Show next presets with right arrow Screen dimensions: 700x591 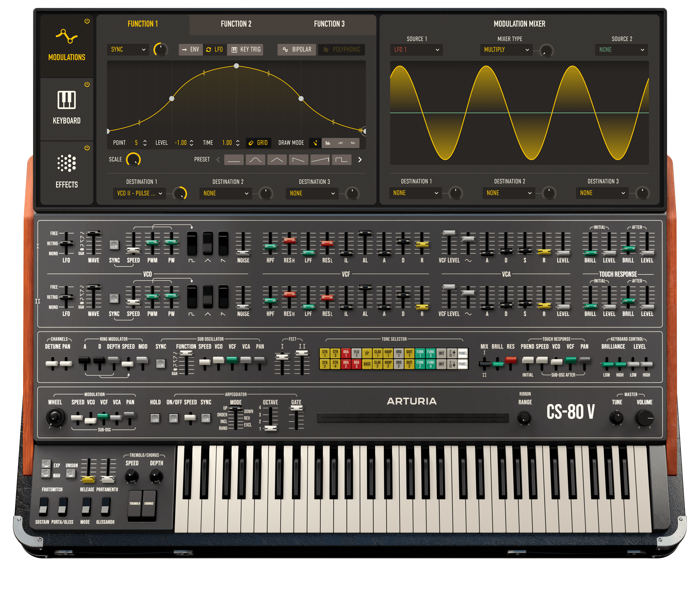(x=360, y=160)
